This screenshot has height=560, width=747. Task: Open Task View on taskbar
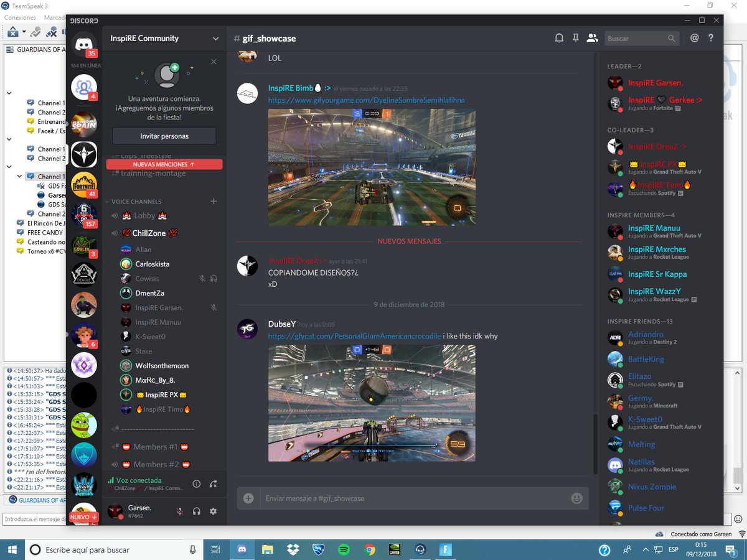tap(216, 550)
